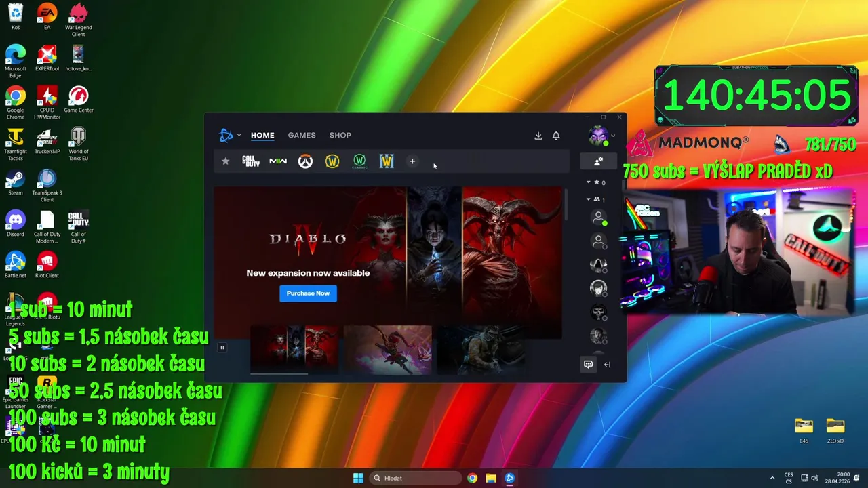Screen dimensions: 868x488
Task: Open E46 folder on desktop
Action: click(804, 430)
